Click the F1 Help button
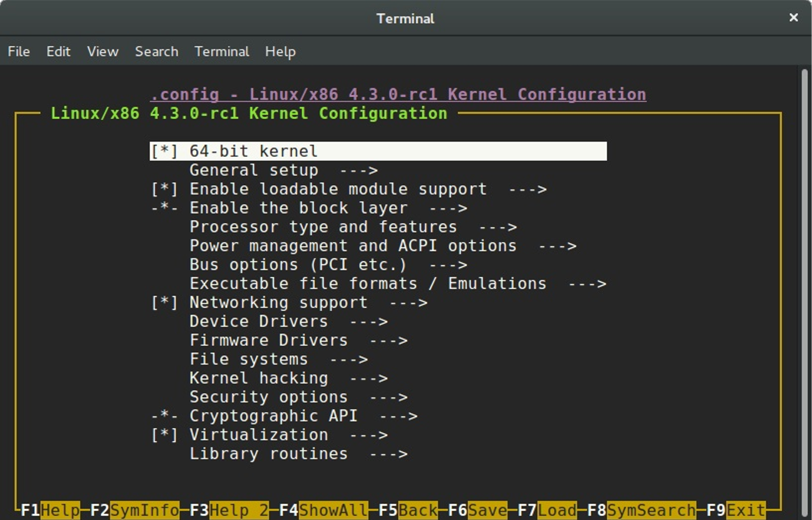 [x=51, y=510]
